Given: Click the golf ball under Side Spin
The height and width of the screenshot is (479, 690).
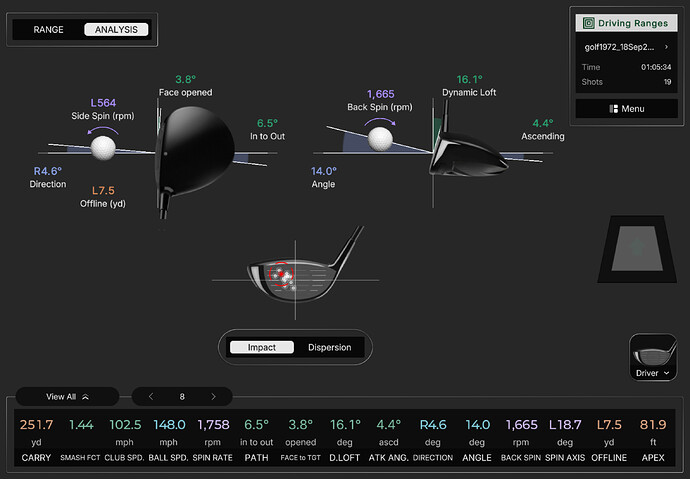Looking at the screenshot, I should click(x=103, y=148).
